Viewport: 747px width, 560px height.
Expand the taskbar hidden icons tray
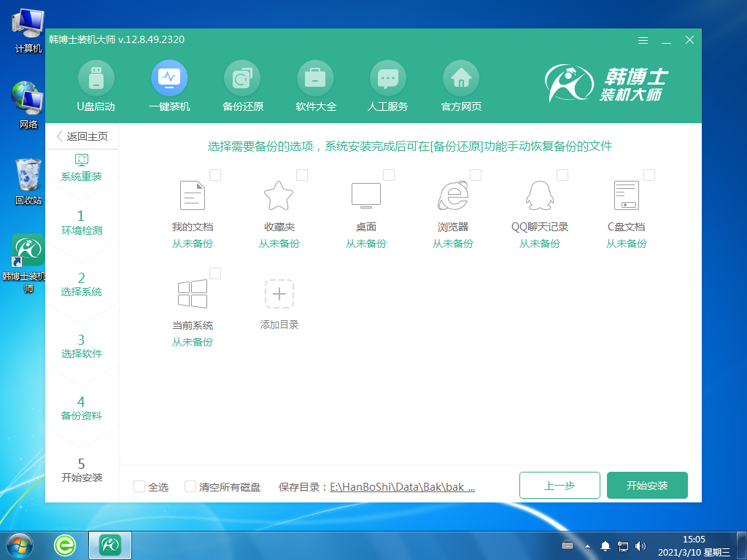pos(587,545)
